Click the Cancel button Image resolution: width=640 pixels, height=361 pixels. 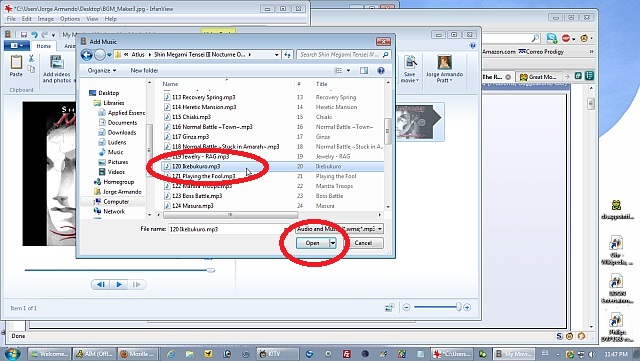[363, 243]
